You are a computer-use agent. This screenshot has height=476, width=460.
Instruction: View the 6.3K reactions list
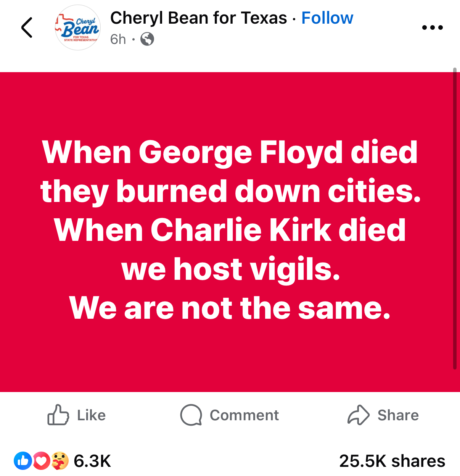coord(92,461)
